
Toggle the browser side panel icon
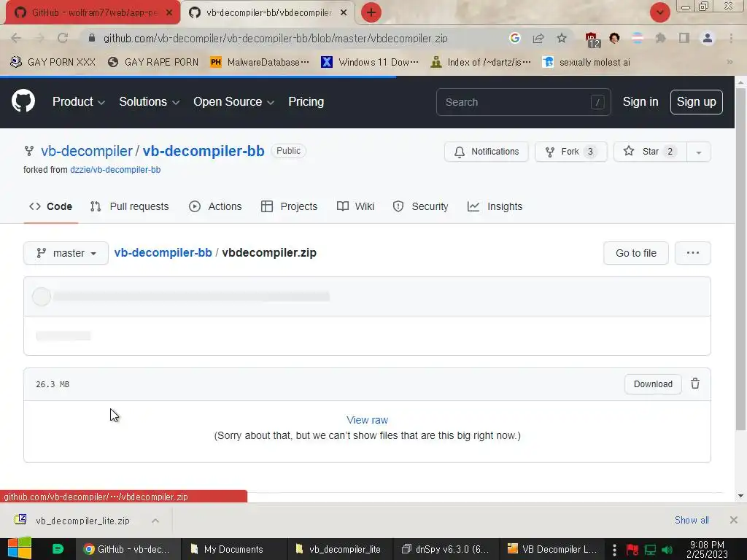tap(684, 38)
